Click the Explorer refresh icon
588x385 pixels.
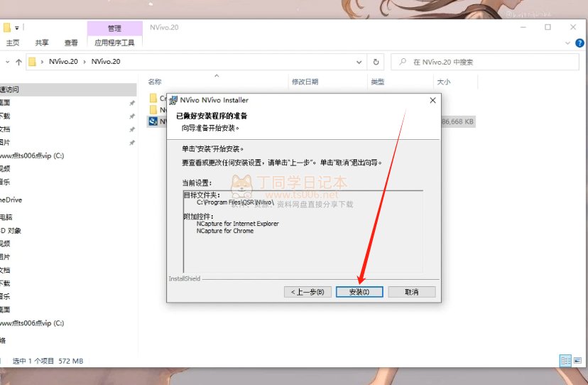[376, 62]
